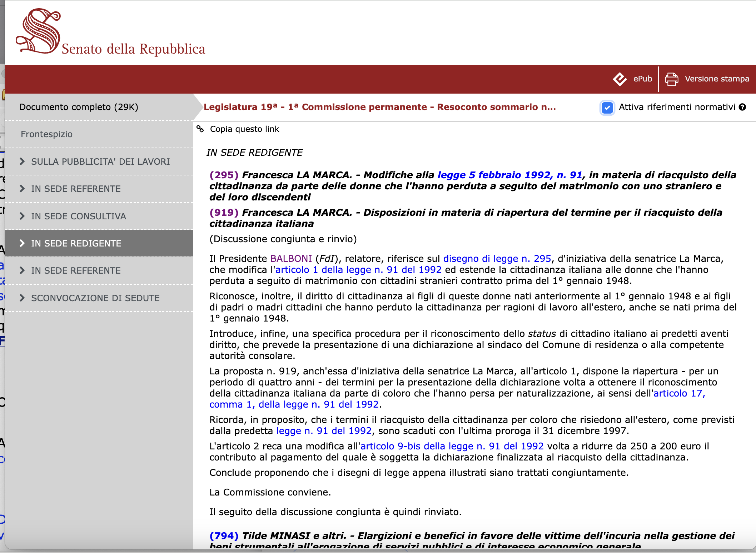756x553 pixels.
Task: Expand the highlighted IN SEDE REDIGENTE chevron
Action: click(22, 243)
